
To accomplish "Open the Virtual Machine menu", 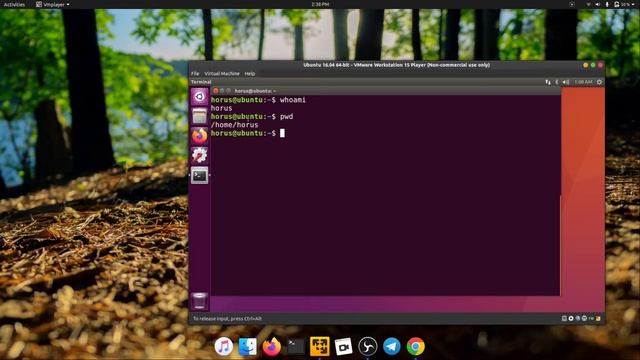I will 222,73.
